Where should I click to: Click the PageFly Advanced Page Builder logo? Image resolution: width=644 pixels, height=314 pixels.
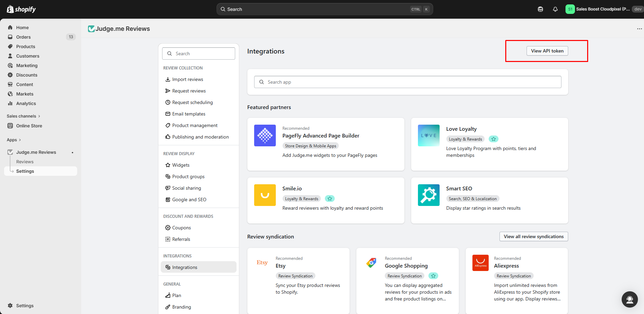[x=265, y=135]
